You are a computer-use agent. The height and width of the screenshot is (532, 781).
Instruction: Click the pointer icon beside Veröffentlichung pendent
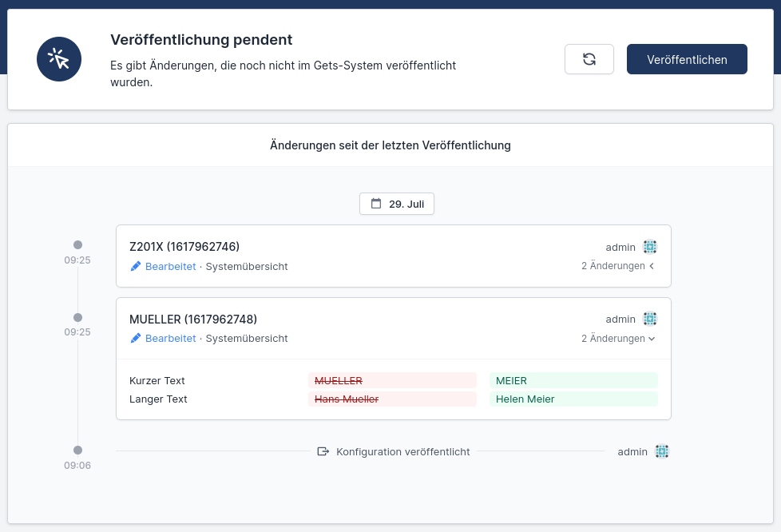pyautogui.click(x=59, y=59)
